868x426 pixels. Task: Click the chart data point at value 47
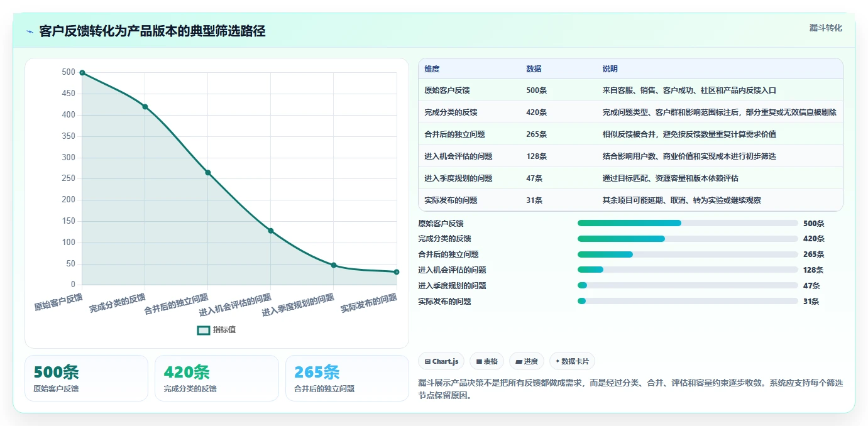coord(334,265)
